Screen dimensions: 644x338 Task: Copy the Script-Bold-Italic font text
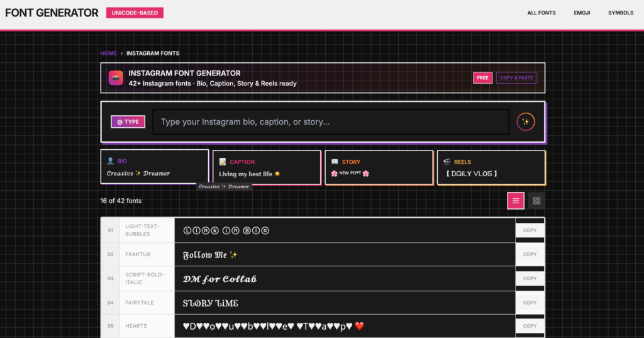pyautogui.click(x=530, y=278)
